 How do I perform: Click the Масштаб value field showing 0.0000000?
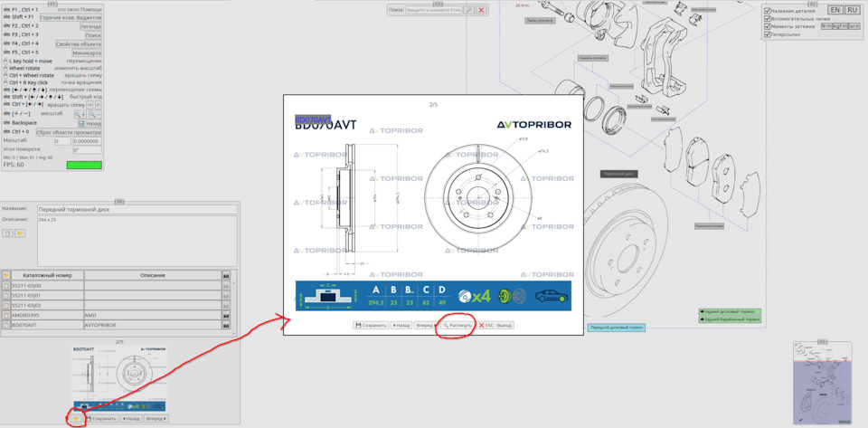[x=87, y=140]
